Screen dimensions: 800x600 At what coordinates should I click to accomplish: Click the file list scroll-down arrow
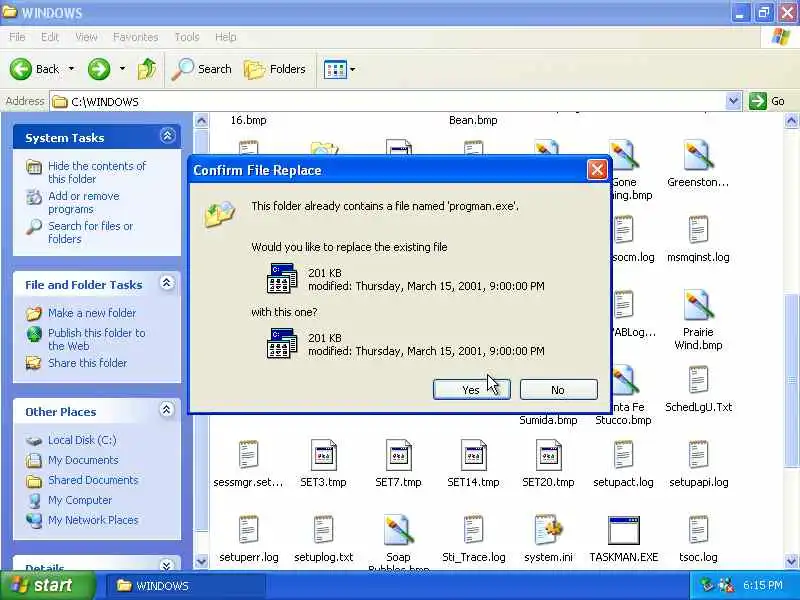point(791,561)
